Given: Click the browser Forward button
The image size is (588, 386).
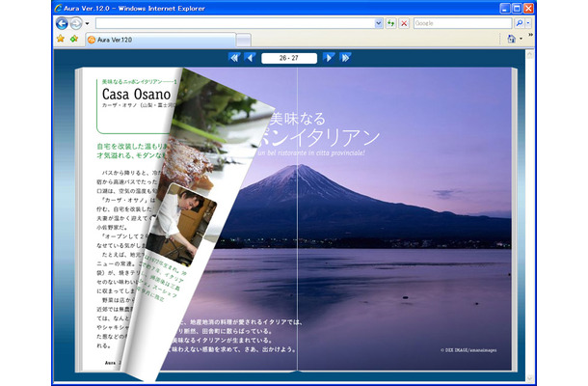Looking at the screenshot, I should (x=76, y=23).
